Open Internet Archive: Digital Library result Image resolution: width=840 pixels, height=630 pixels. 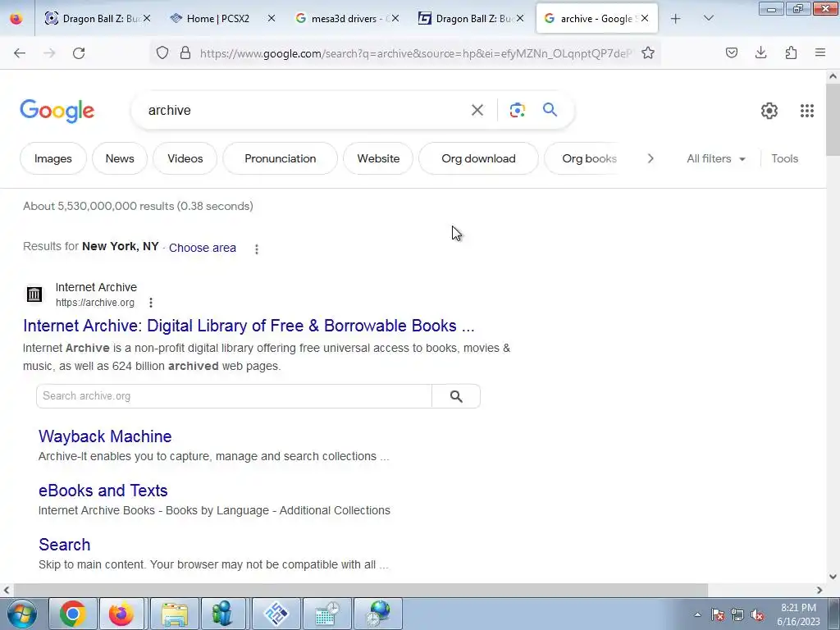[249, 326]
